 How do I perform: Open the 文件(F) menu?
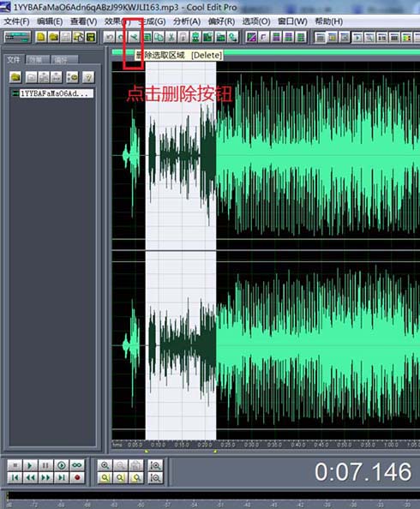point(16,21)
